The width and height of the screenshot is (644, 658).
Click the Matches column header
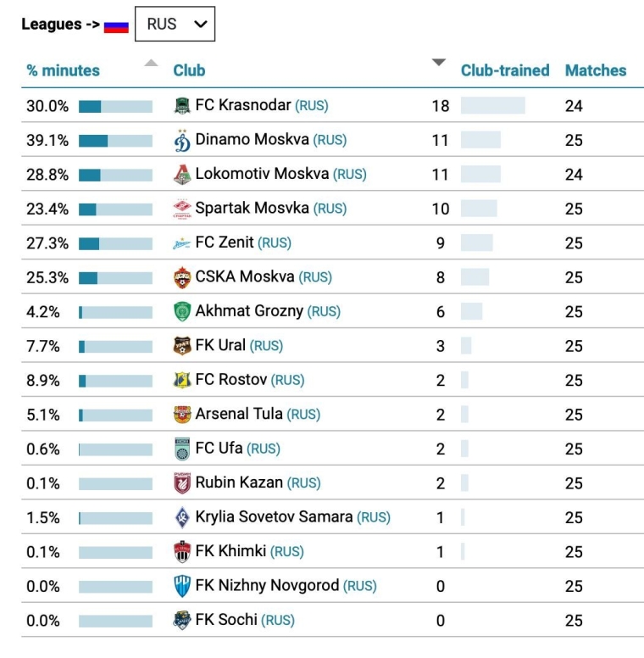tap(596, 71)
